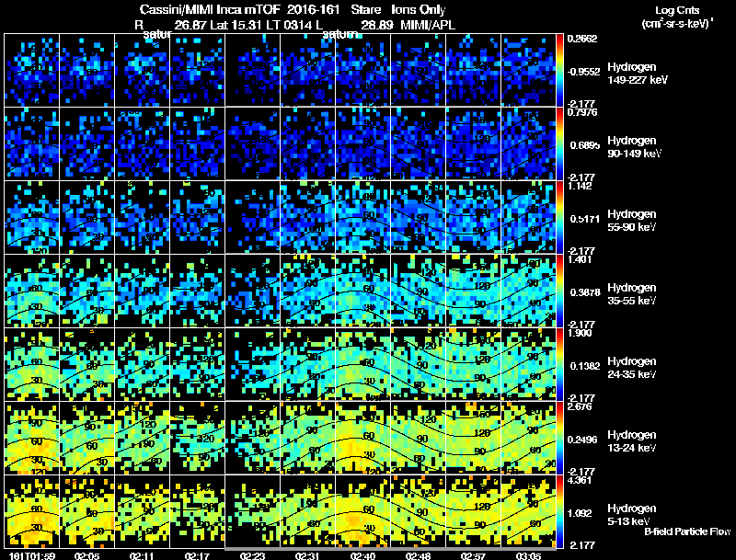The width and height of the screenshot is (736, 560).
Task: Select the 149-227 keV image panel at 02:23
Action: click(252, 71)
